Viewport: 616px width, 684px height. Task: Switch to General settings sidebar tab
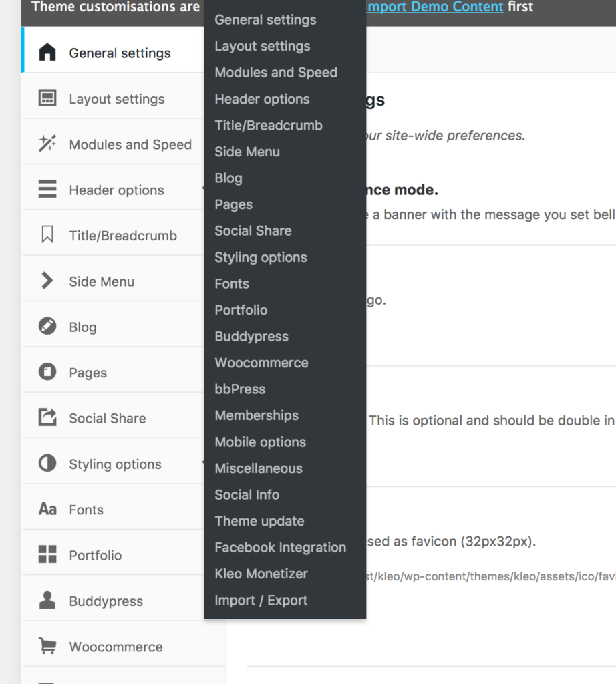coord(113,49)
